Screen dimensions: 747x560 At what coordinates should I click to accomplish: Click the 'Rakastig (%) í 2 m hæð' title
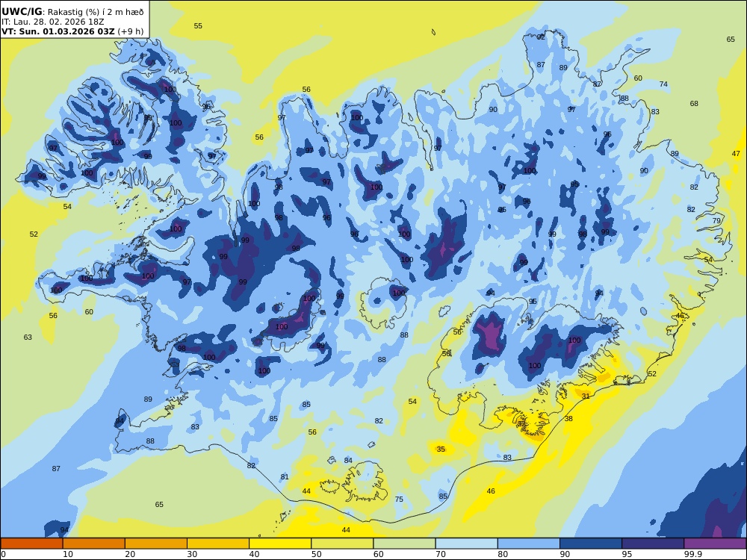(96, 12)
